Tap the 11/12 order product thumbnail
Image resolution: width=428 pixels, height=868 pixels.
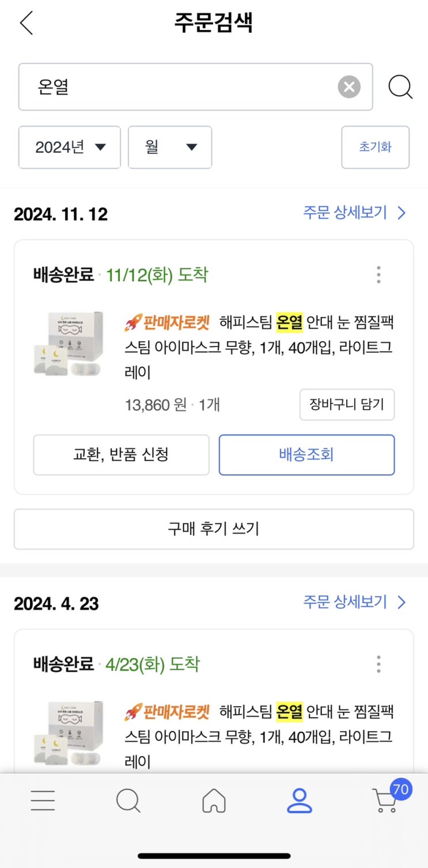tap(68, 344)
